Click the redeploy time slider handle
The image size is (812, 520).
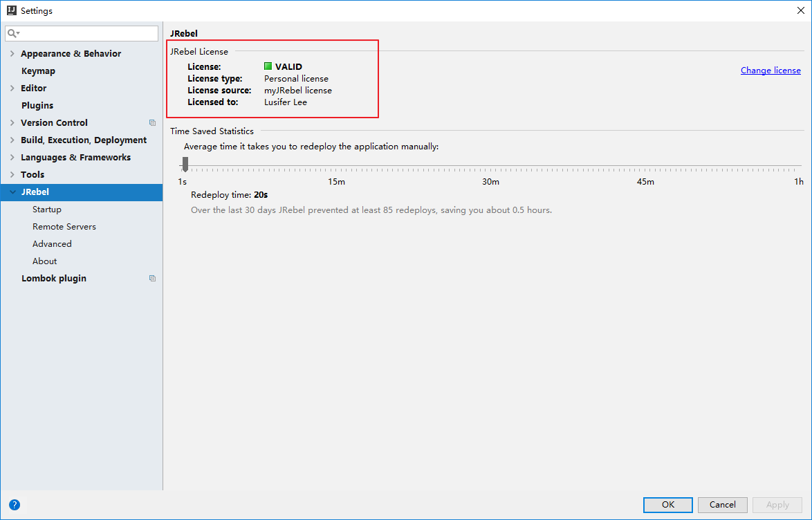(185, 164)
